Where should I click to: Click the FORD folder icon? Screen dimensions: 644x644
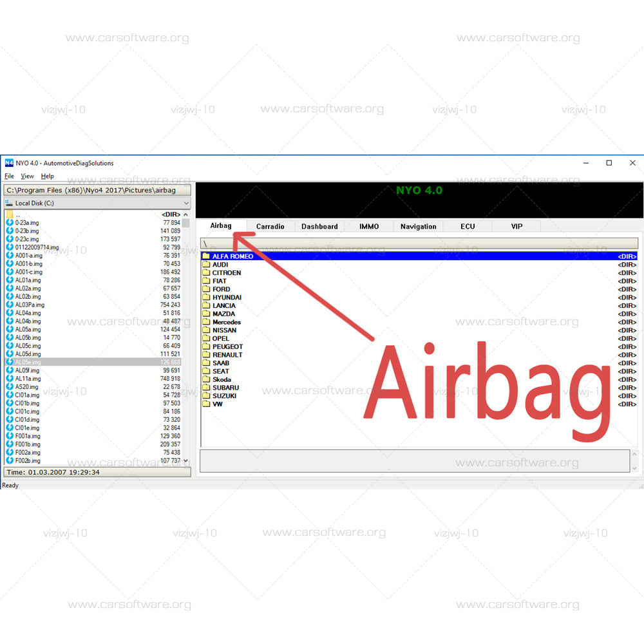(x=206, y=289)
